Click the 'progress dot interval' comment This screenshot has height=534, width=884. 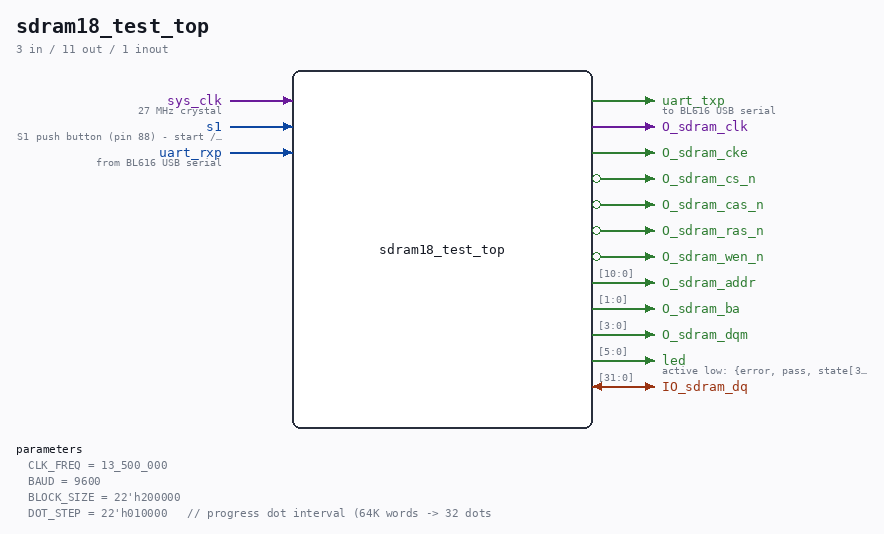pos(339,513)
